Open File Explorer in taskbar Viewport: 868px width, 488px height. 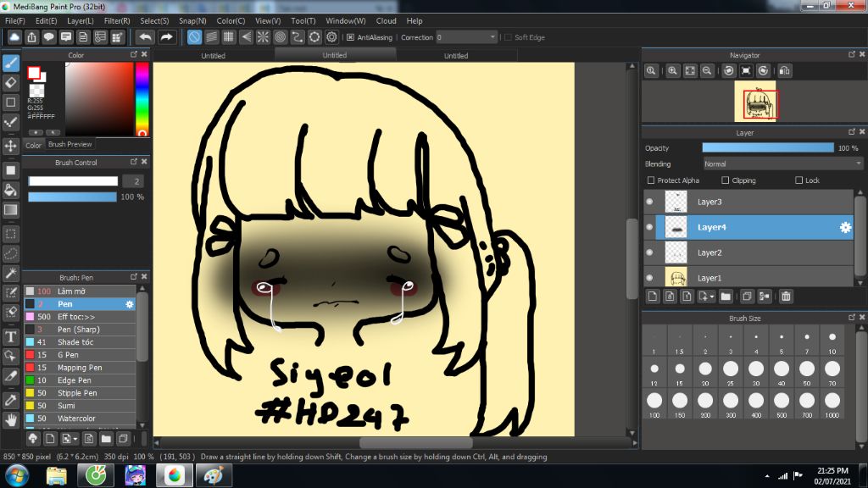click(56, 476)
